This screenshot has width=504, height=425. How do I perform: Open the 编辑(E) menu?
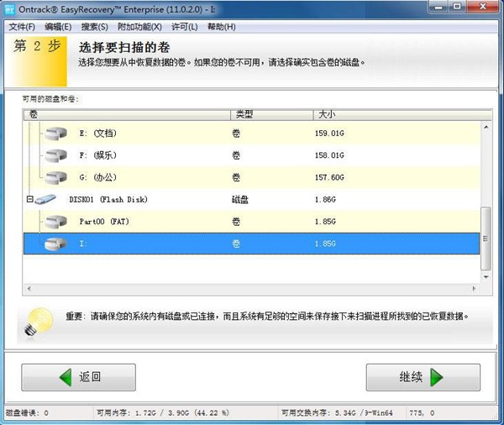pyautogui.click(x=58, y=27)
